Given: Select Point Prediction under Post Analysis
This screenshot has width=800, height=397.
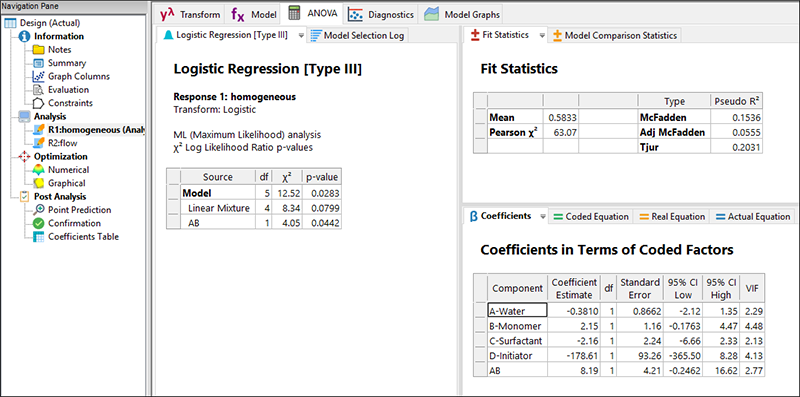Looking at the screenshot, I should [79, 210].
